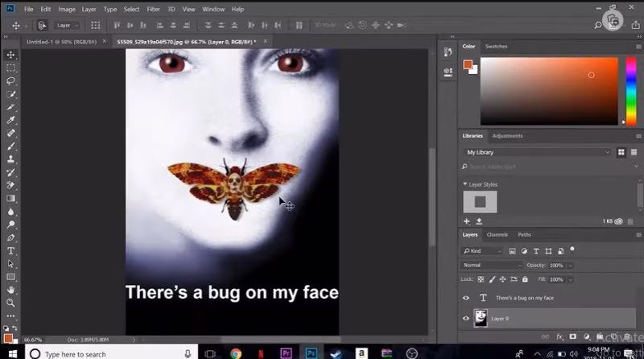Screen dimensions: 644x359
Task: Click the Add layer mask icon
Action: point(572,336)
